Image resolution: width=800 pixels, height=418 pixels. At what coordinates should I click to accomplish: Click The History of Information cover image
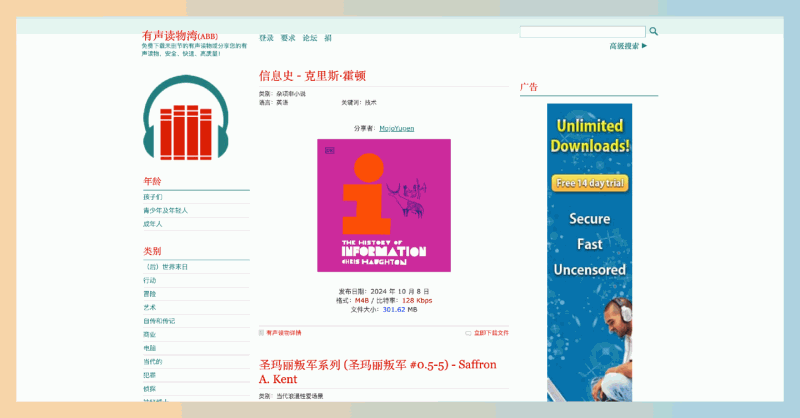click(x=384, y=205)
